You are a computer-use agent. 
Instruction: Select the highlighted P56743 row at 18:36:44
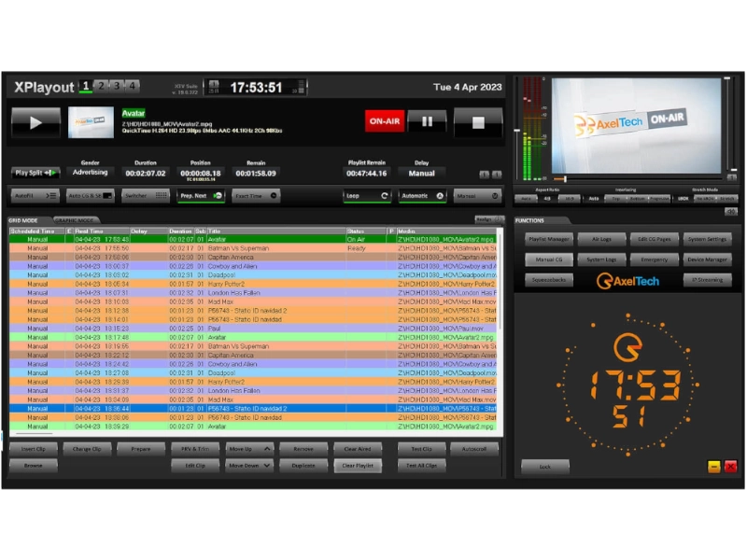pyautogui.click(x=252, y=409)
